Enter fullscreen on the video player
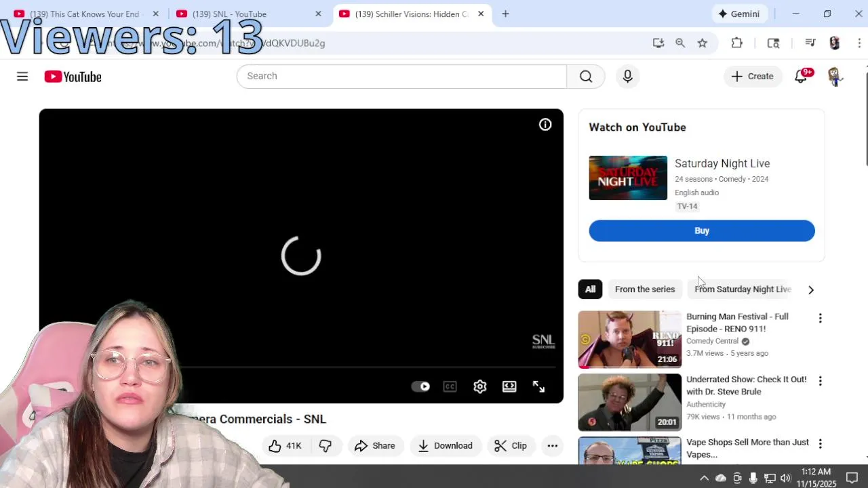The height and width of the screenshot is (488, 868). [538, 386]
